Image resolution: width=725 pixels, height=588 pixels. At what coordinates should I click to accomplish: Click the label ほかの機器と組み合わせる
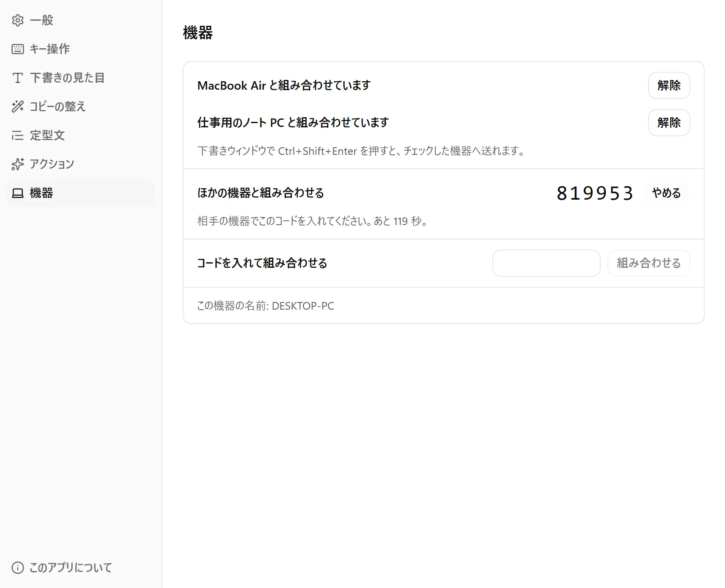pyautogui.click(x=261, y=193)
